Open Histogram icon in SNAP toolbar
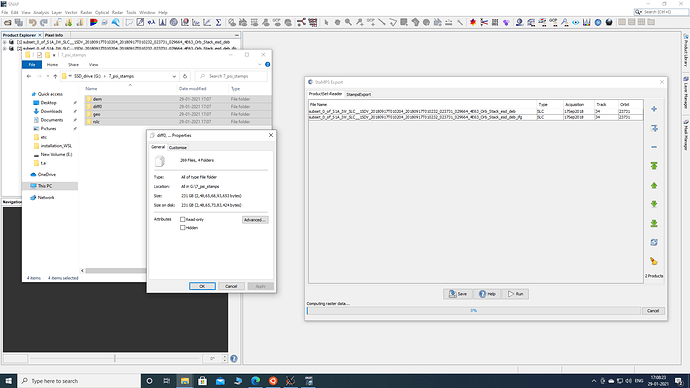 [163, 22]
